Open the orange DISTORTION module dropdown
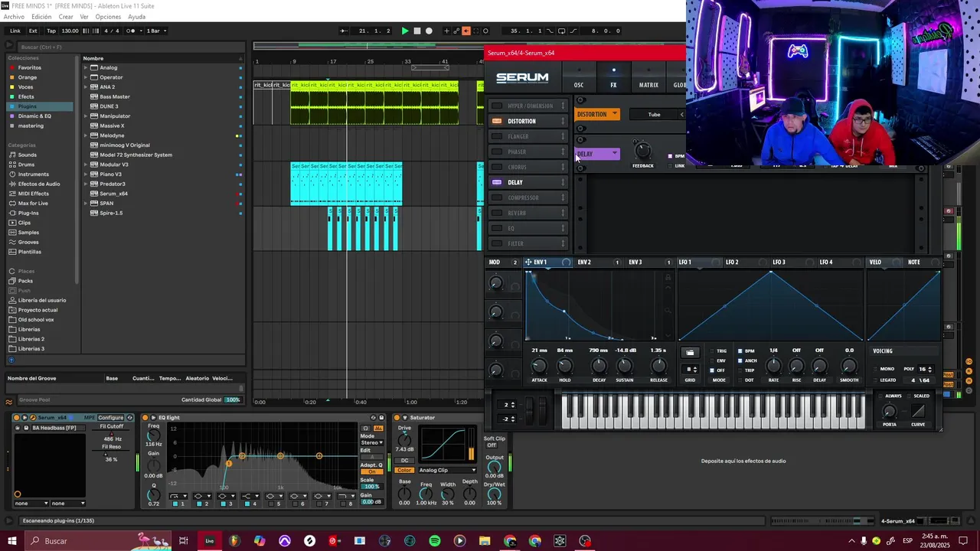Viewport: 980px width, 551px height. point(597,114)
